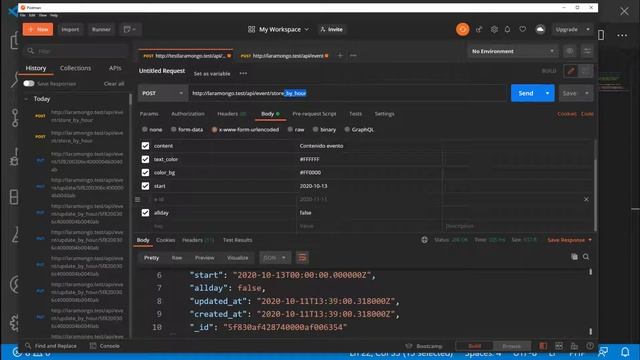This screenshot has width=640, height=360.
Task: Select the binary body type radio
Action: pos(315,129)
